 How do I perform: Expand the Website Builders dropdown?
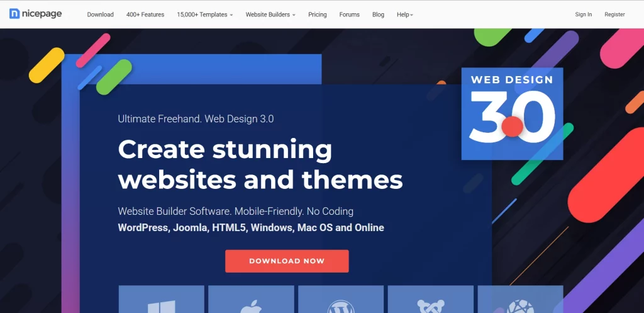point(270,14)
